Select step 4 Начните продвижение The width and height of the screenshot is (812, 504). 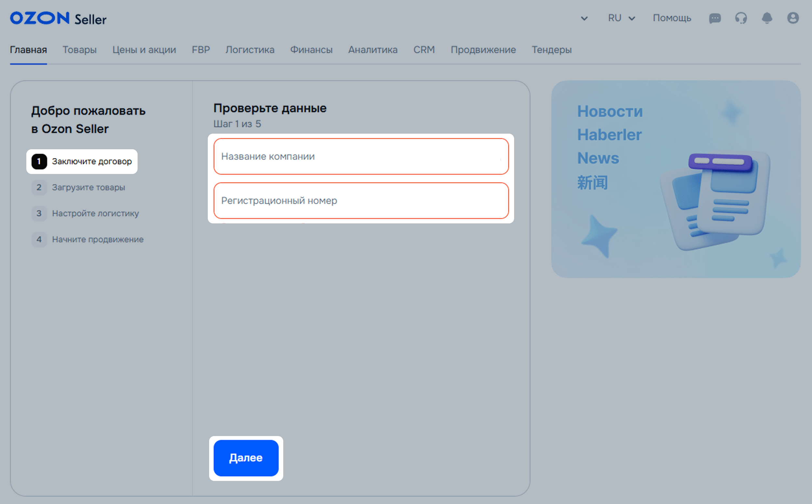88,239
